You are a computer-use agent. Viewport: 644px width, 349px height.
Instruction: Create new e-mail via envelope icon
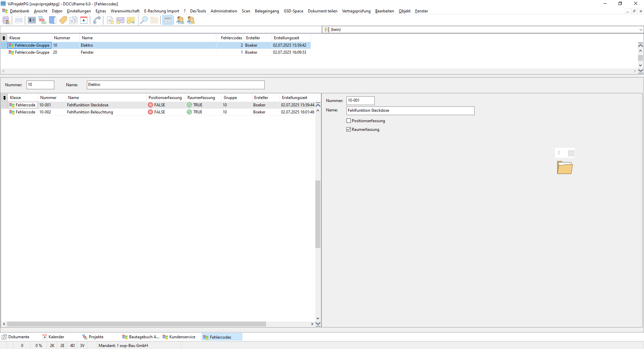tap(120, 20)
